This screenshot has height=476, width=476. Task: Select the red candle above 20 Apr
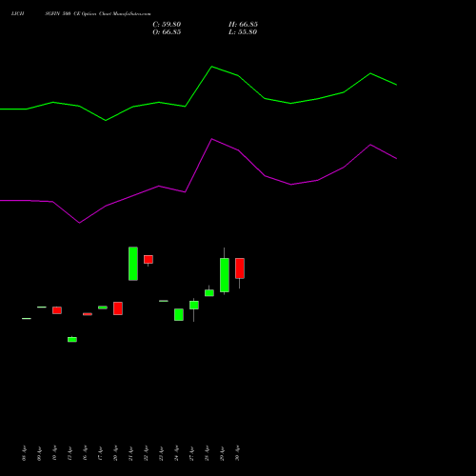pos(118,308)
